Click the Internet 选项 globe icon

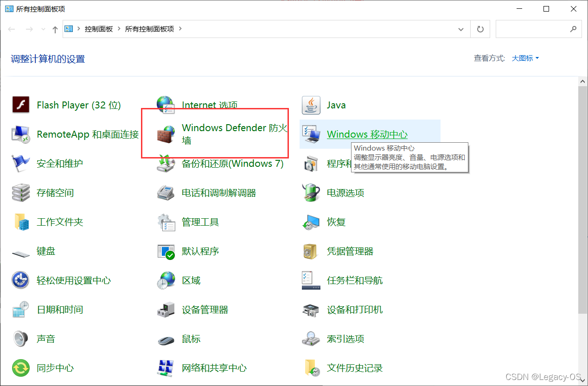166,105
